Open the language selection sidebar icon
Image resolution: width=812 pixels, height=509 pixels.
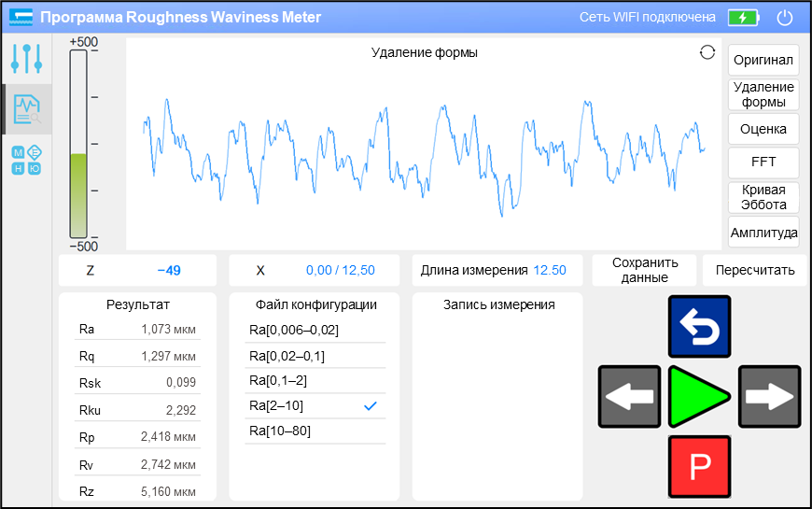pos(26,160)
